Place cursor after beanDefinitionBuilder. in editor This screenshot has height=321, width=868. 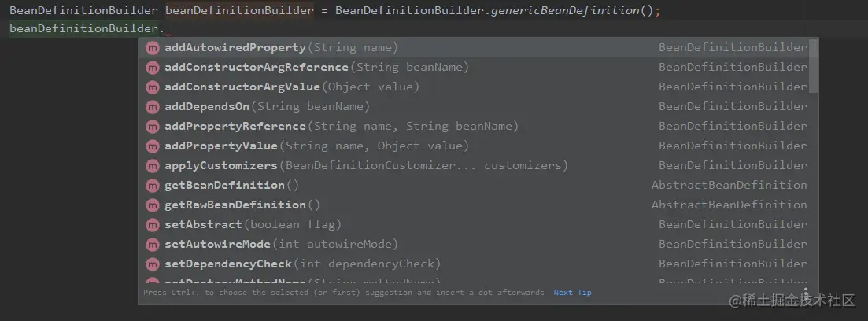(166, 29)
